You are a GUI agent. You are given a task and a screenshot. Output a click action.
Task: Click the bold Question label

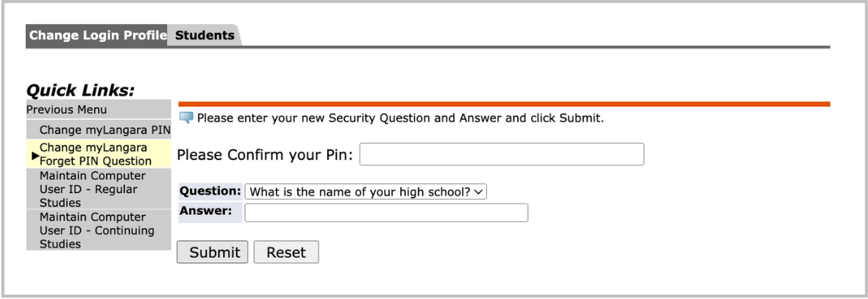pyautogui.click(x=211, y=192)
